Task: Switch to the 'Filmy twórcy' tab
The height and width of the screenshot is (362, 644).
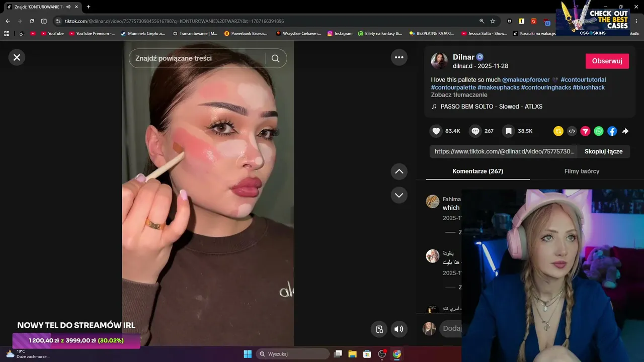Action: (x=582, y=171)
